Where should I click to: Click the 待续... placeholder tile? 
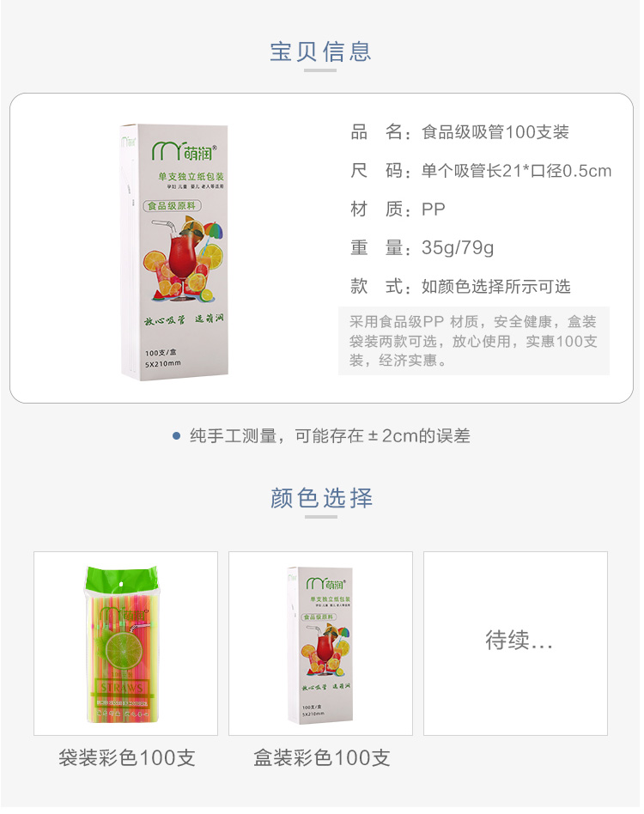coord(515,643)
